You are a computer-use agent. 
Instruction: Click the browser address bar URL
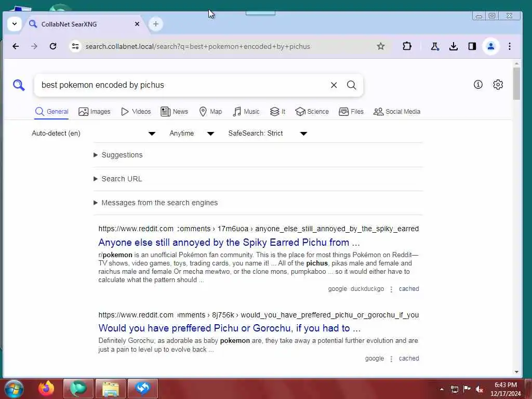[198, 46]
